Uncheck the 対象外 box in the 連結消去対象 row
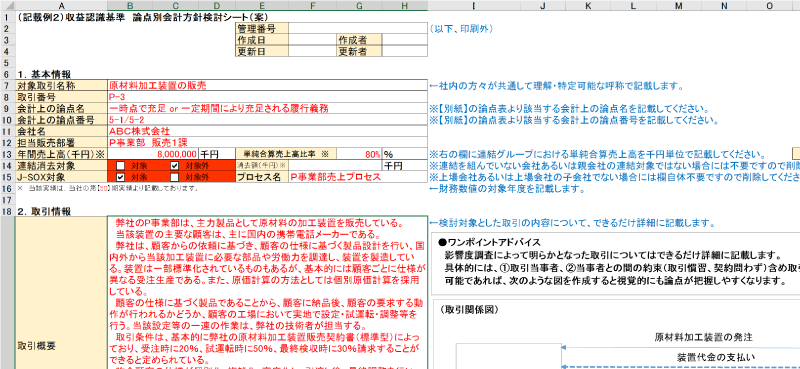This screenshot has width=800, height=369. [174, 166]
